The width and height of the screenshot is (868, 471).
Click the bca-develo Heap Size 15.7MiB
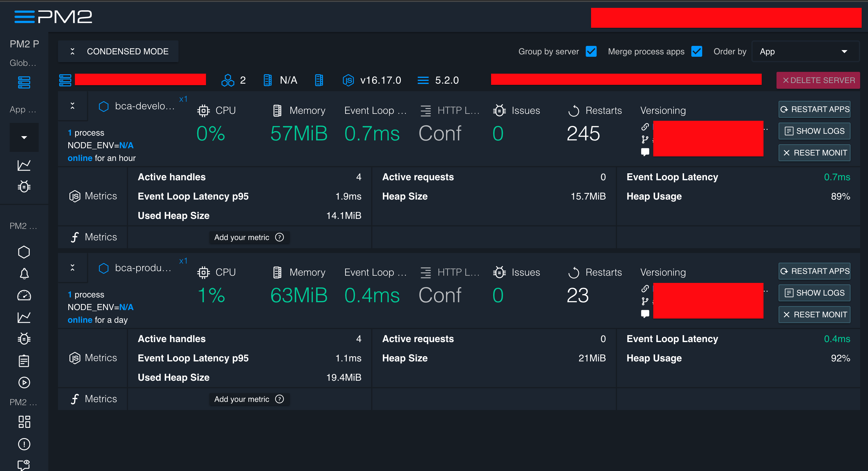click(588, 196)
